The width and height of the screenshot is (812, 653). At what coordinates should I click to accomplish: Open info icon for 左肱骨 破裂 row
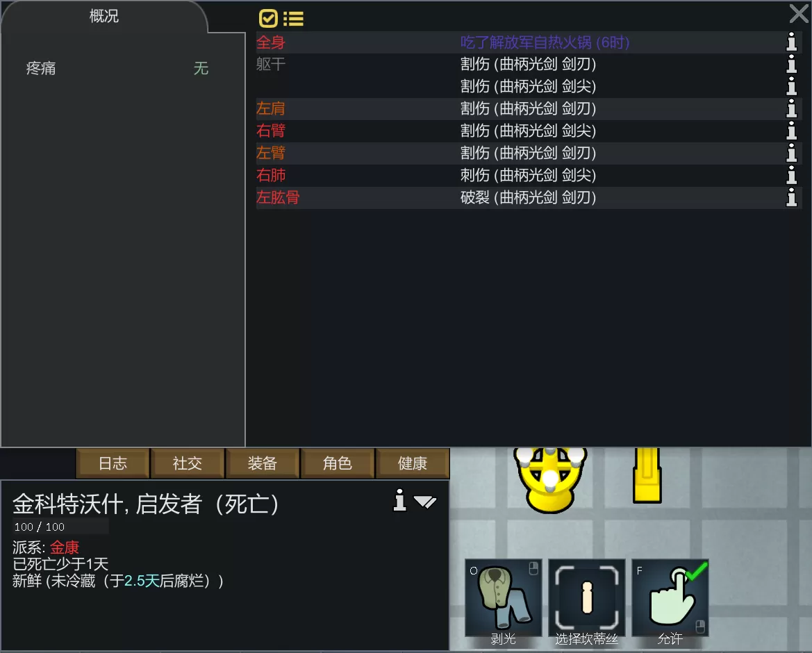tap(791, 197)
